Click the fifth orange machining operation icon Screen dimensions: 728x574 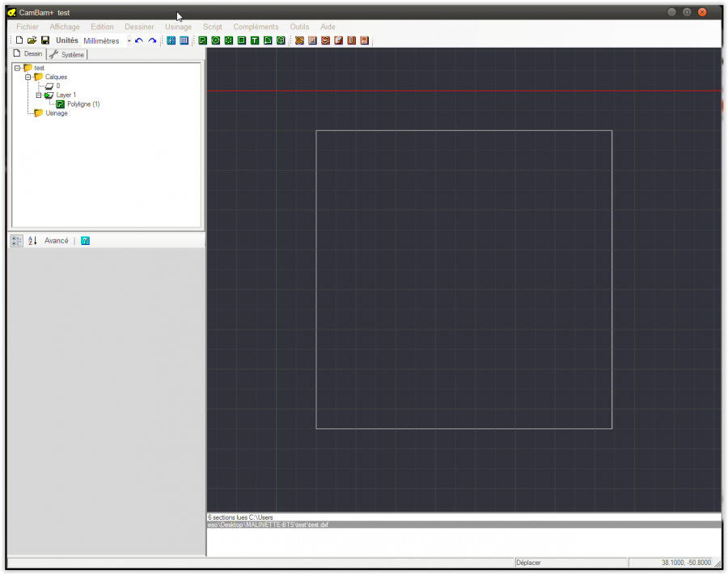pyautogui.click(x=352, y=40)
